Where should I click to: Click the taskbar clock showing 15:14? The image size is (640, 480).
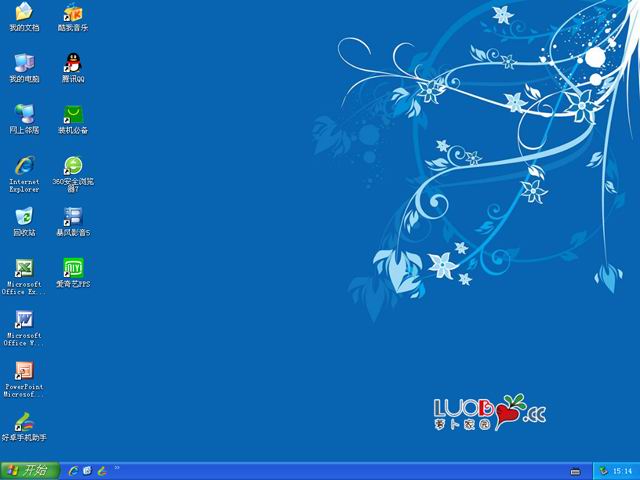click(622, 471)
